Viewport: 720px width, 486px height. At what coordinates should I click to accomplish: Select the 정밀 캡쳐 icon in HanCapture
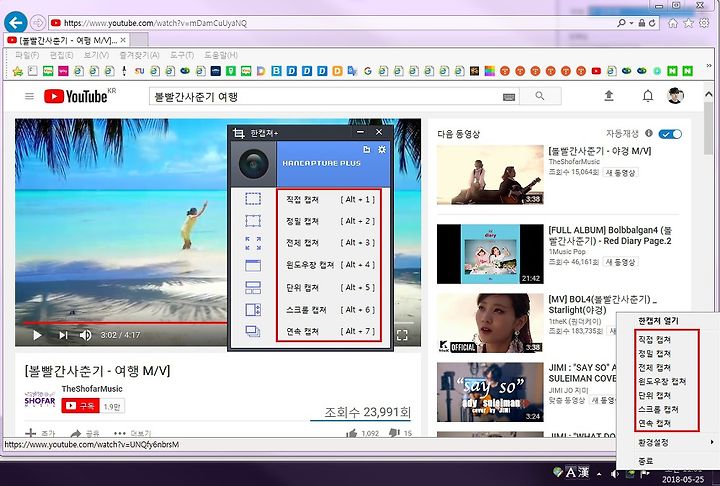[x=253, y=221]
